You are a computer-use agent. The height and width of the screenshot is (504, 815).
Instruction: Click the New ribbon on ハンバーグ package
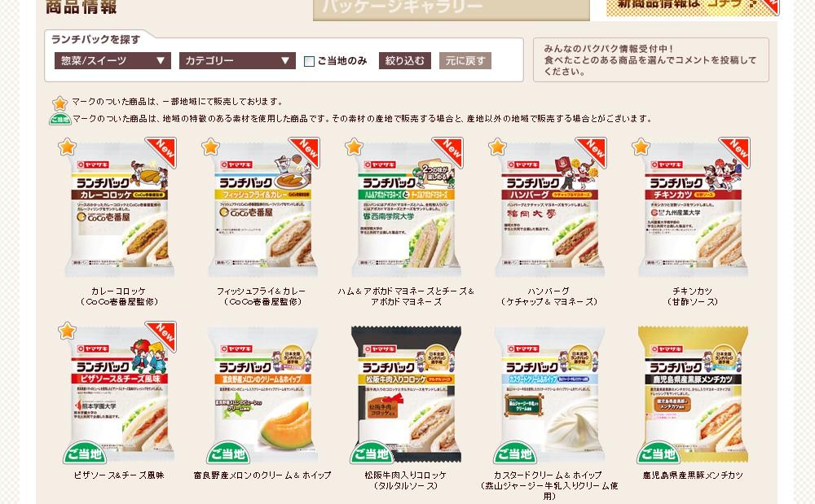[x=593, y=151]
